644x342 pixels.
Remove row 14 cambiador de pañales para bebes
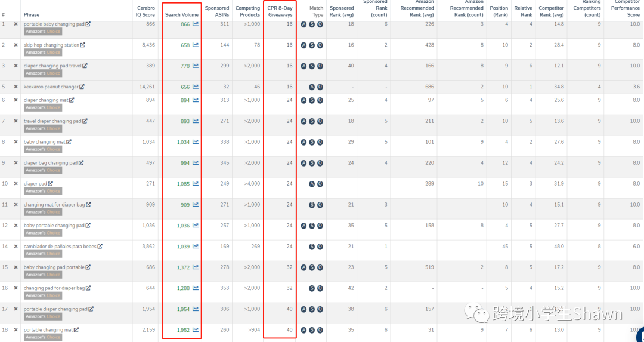[16, 247]
